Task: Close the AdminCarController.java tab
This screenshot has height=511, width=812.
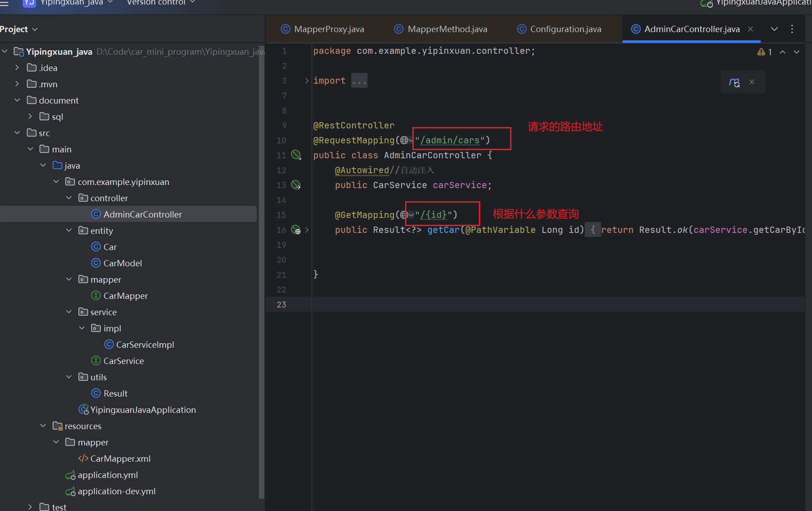Action: (x=750, y=29)
